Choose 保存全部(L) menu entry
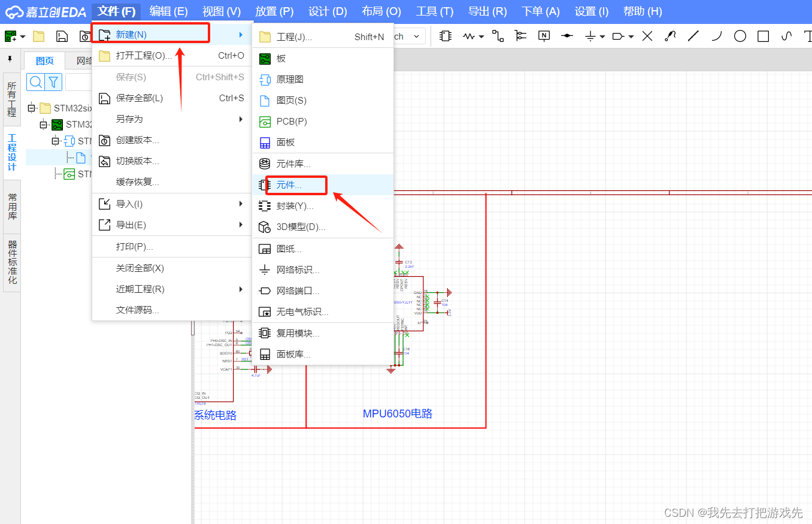Viewport: 812px width, 524px height. click(171, 98)
